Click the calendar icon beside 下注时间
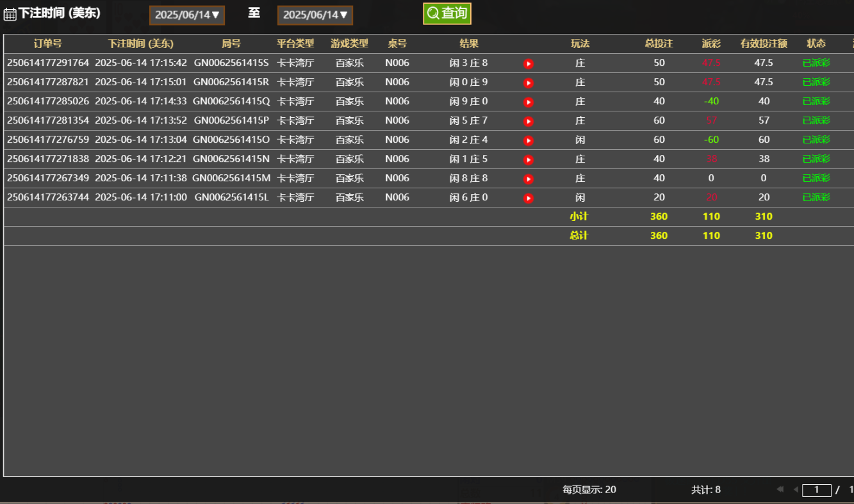Screen dimensions: 854x504 click(x=10, y=14)
